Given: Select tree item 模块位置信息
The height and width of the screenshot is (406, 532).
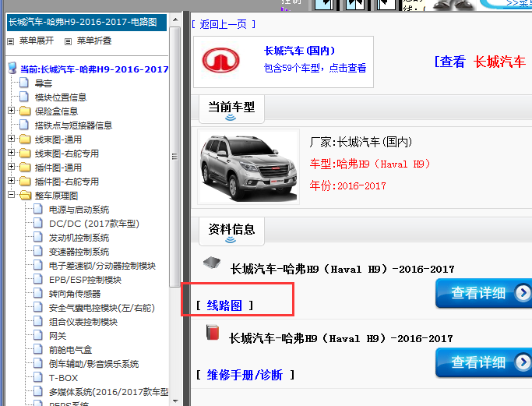Looking at the screenshot, I should click(x=61, y=97).
